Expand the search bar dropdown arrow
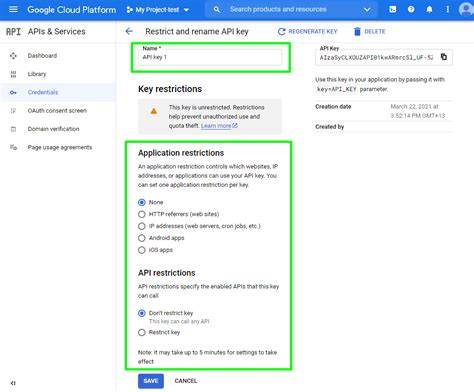This screenshot has height=392, width=474. (367, 10)
